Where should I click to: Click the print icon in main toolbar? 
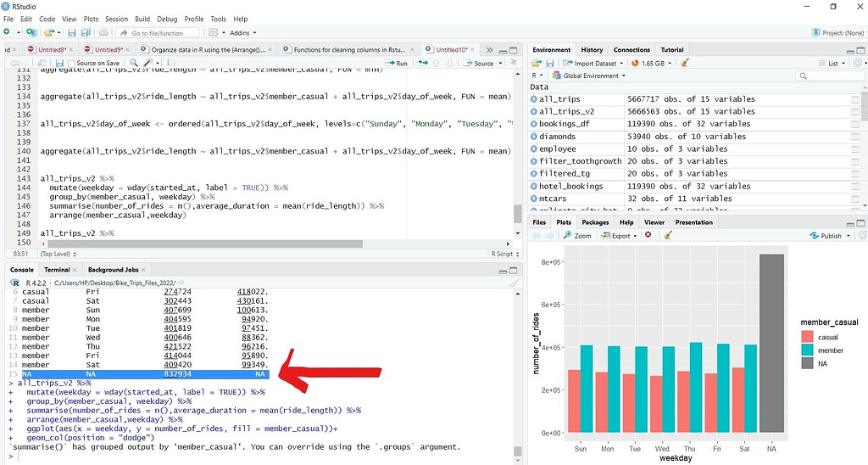pyautogui.click(x=103, y=32)
